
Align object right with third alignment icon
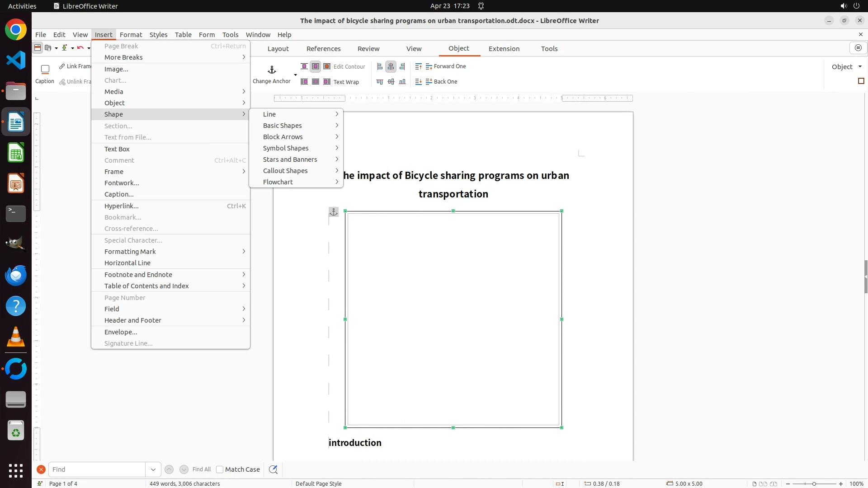click(402, 66)
